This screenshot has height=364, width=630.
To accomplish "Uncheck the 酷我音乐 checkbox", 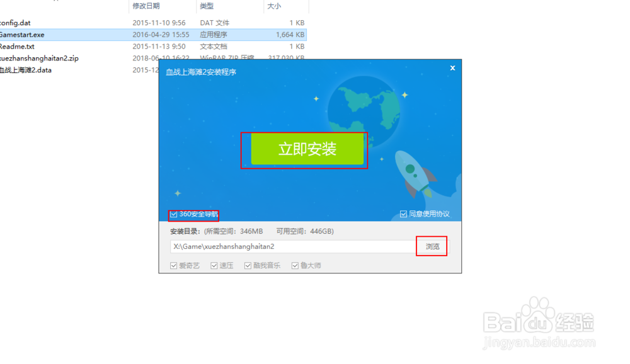I will (x=248, y=266).
